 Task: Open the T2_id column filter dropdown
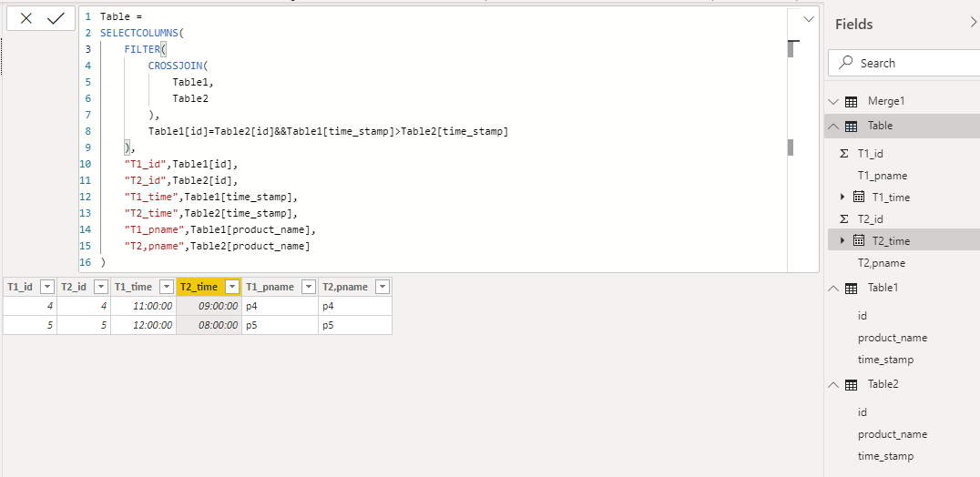pos(100,287)
